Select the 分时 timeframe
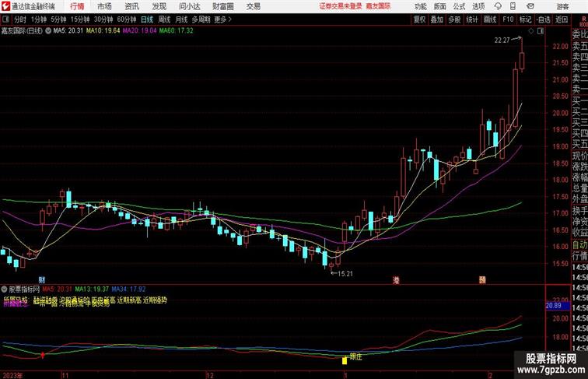Viewport: 588px width, 379px height. pos(20,19)
